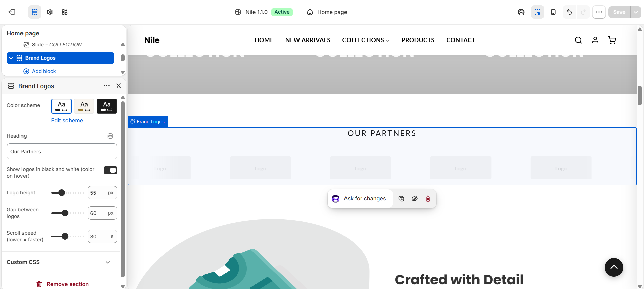Click the section list scroll down arrow

coord(123,72)
